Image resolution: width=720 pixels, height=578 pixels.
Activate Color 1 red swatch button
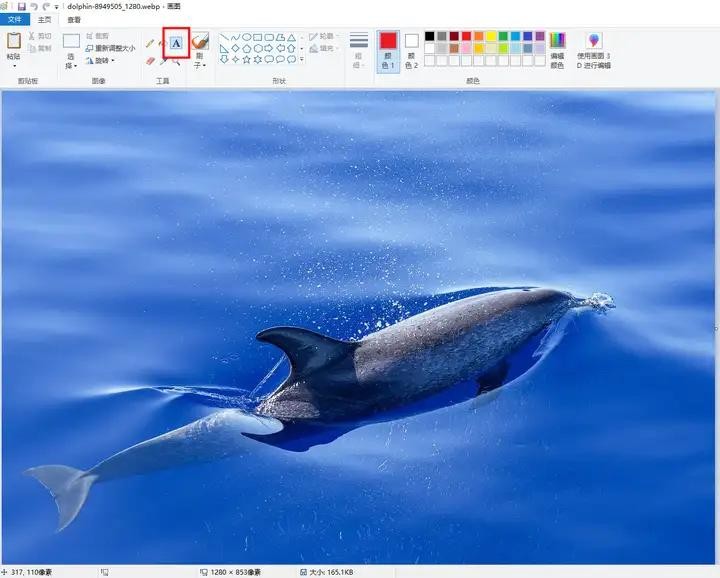pos(388,47)
